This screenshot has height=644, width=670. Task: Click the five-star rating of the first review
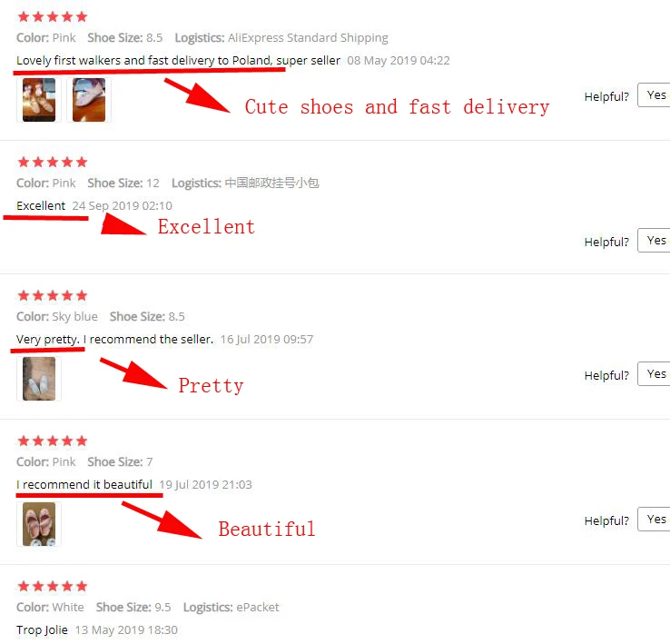[x=53, y=16]
